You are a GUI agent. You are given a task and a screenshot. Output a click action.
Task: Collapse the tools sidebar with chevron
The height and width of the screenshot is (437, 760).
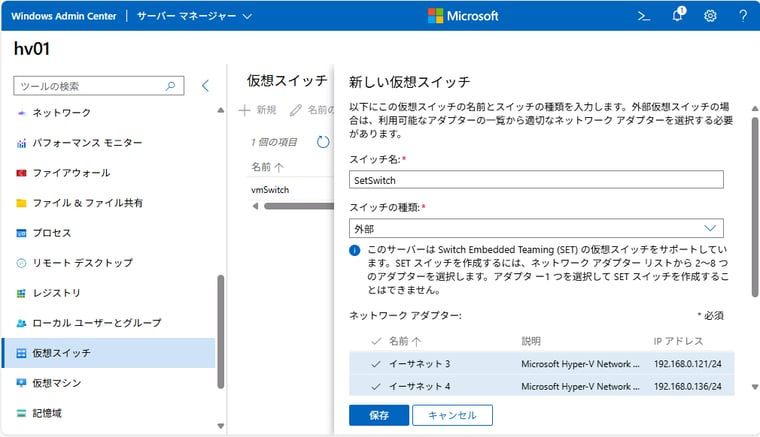pos(206,86)
